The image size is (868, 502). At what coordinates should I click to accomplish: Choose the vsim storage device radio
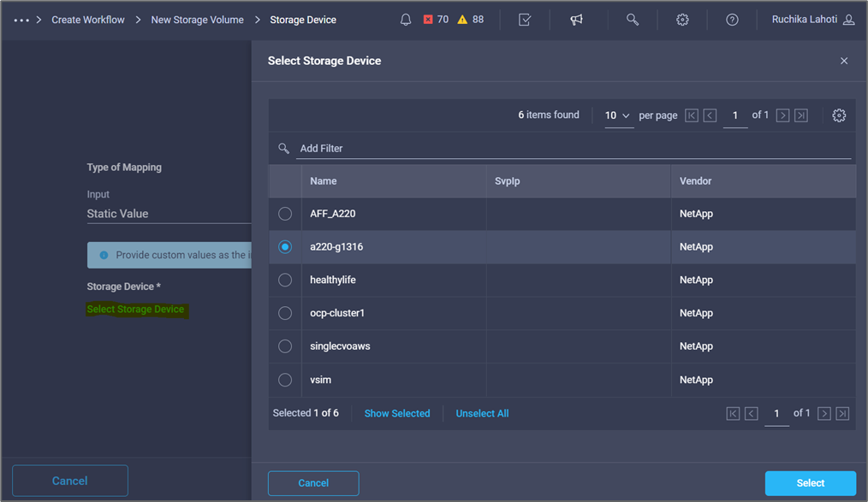[285, 380]
